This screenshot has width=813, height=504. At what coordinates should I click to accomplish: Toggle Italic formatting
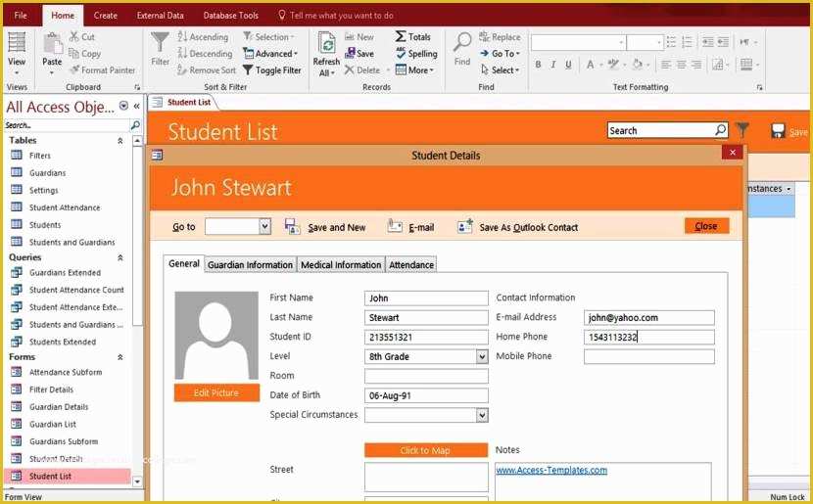click(x=553, y=65)
